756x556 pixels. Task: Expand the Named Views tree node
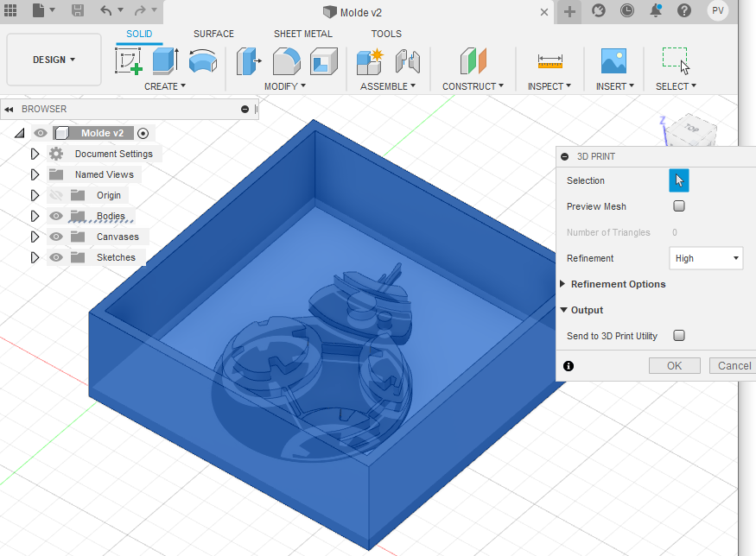pyautogui.click(x=35, y=174)
